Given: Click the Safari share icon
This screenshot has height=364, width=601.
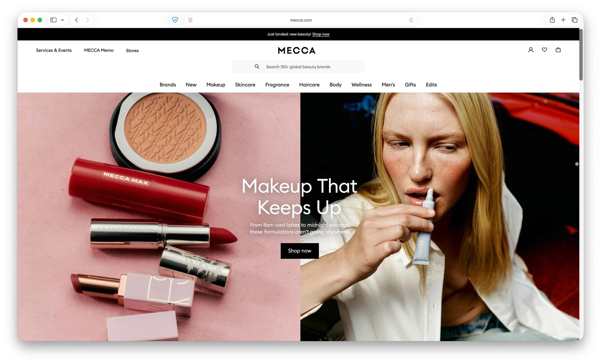Looking at the screenshot, I should tap(552, 20).
